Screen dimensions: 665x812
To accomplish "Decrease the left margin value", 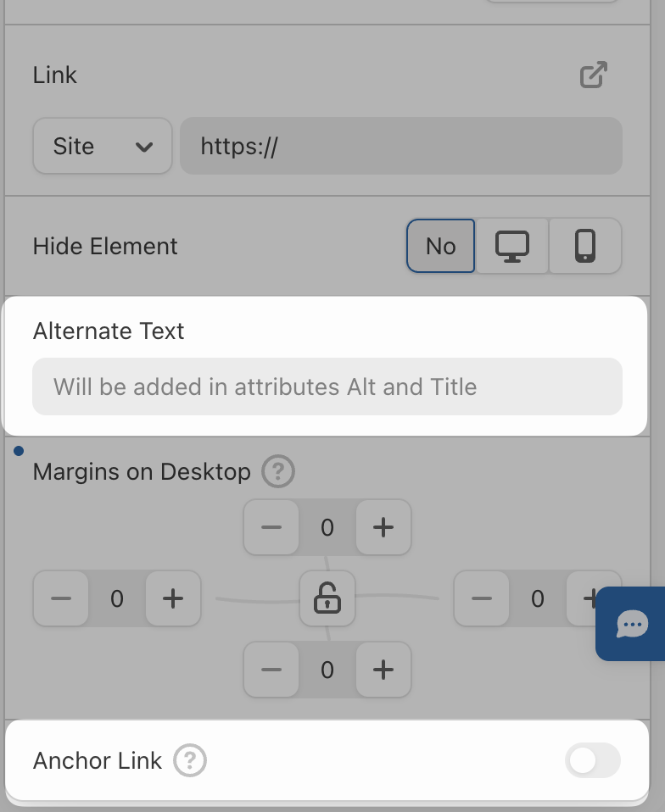I will click(61, 598).
